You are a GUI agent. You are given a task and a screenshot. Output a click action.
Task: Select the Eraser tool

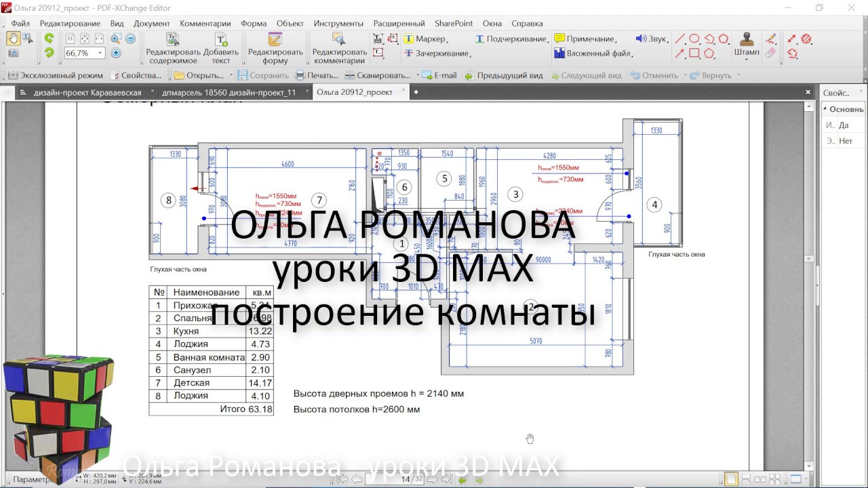click(x=770, y=53)
